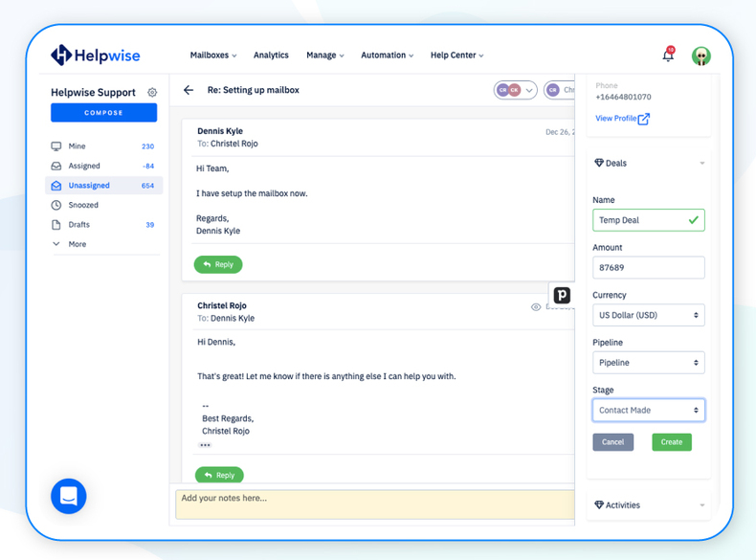
Task: Select the Assigned folder
Action: 103,166
